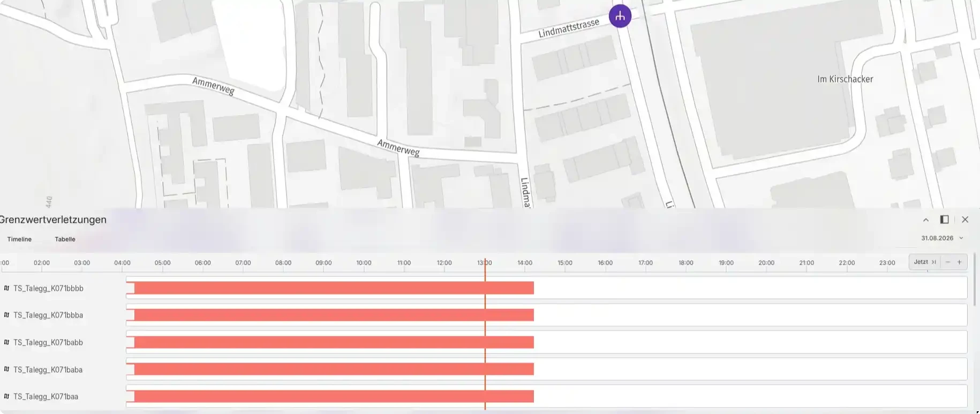Click the red violation bar for TS_Talegg_K071baba
This screenshot has height=414, width=980.
(334, 369)
